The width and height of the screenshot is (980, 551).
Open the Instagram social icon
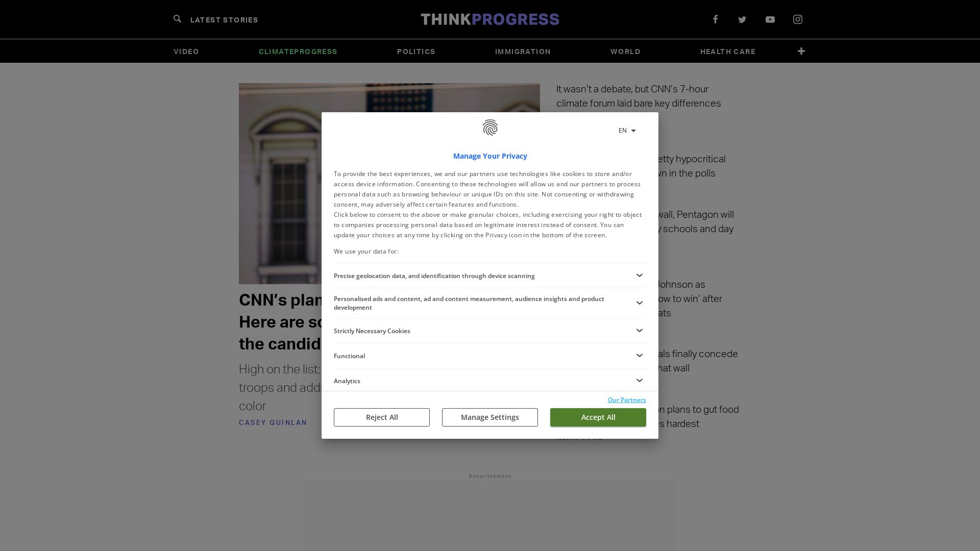coord(798,19)
